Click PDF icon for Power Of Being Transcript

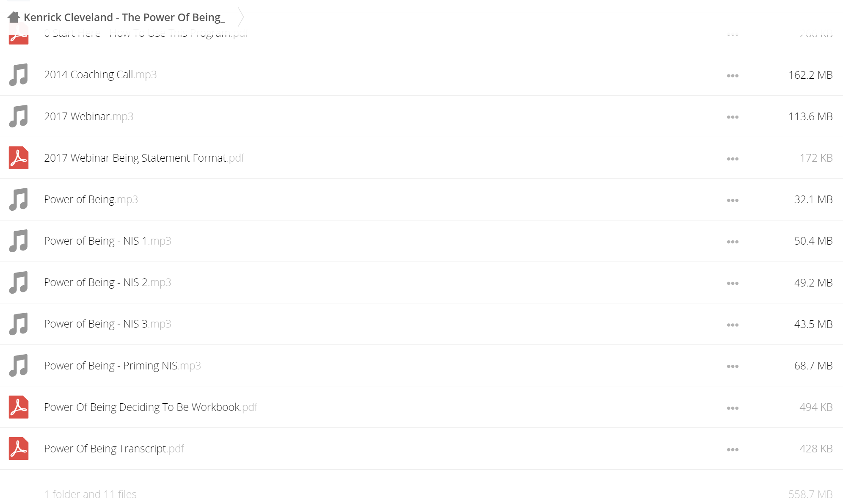coord(19,449)
